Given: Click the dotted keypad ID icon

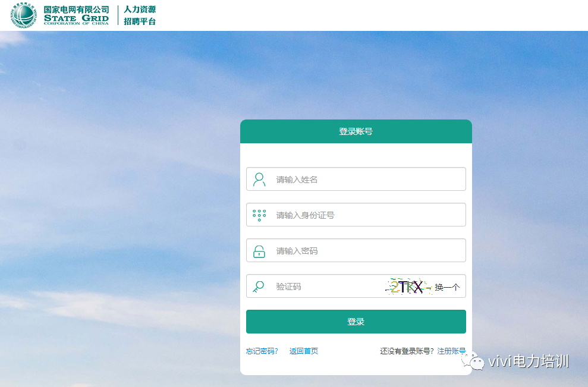Looking at the screenshot, I should (x=259, y=215).
